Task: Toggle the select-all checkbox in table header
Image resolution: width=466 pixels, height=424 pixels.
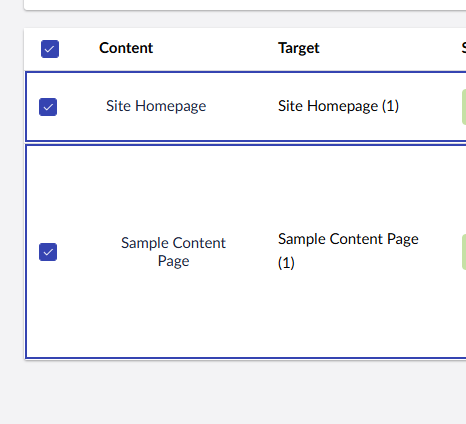Action: pyautogui.click(x=50, y=49)
